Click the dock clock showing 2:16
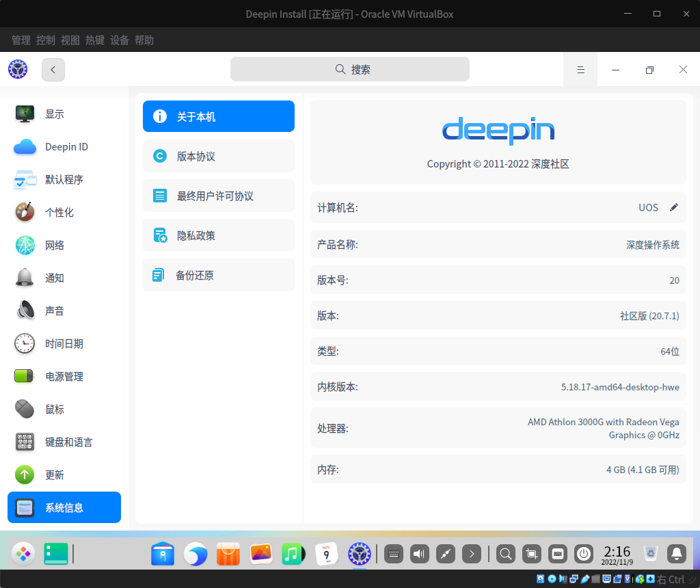The image size is (700, 588). tap(617, 555)
